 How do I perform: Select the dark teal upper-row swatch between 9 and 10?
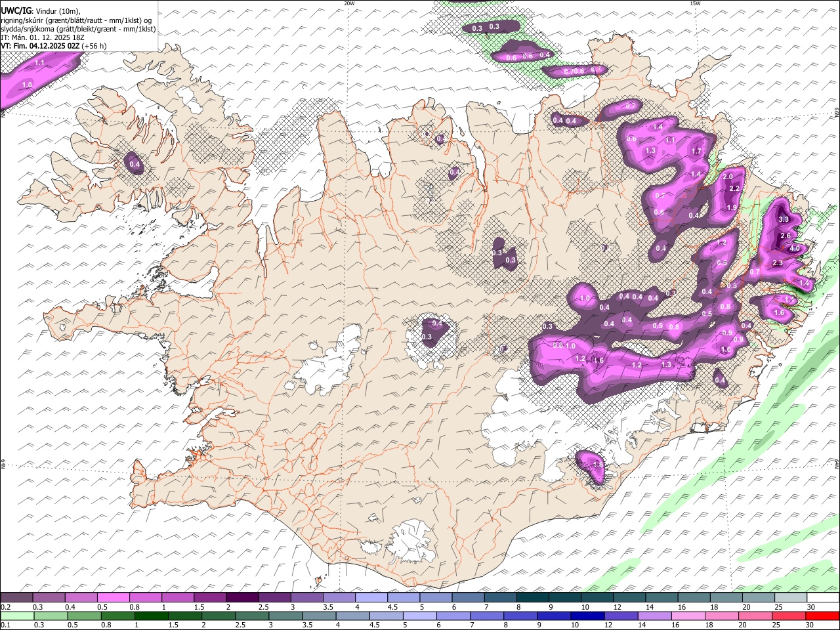click(x=565, y=598)
